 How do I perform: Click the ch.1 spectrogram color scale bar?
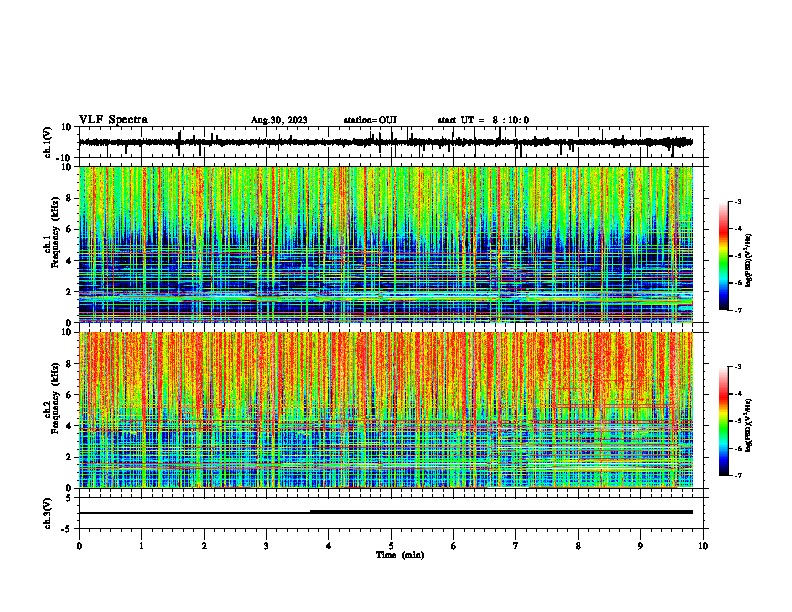(x=723, y=256)
